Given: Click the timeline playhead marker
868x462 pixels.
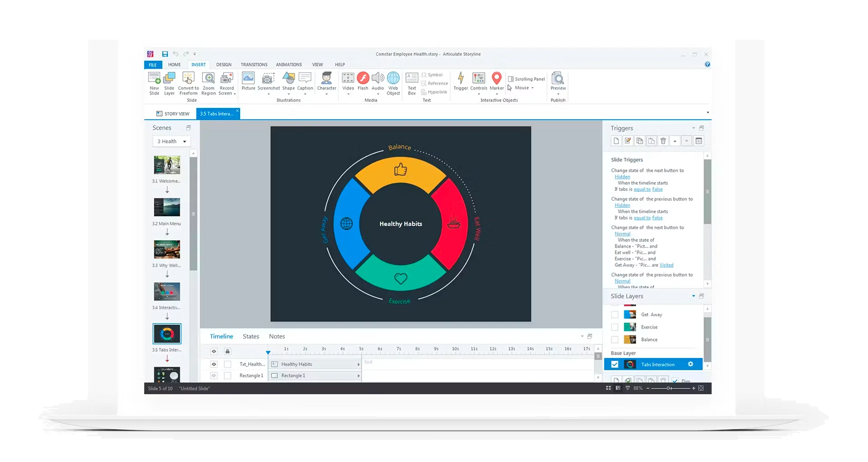Looking at the screenshot, I should (x=268, y=352).
